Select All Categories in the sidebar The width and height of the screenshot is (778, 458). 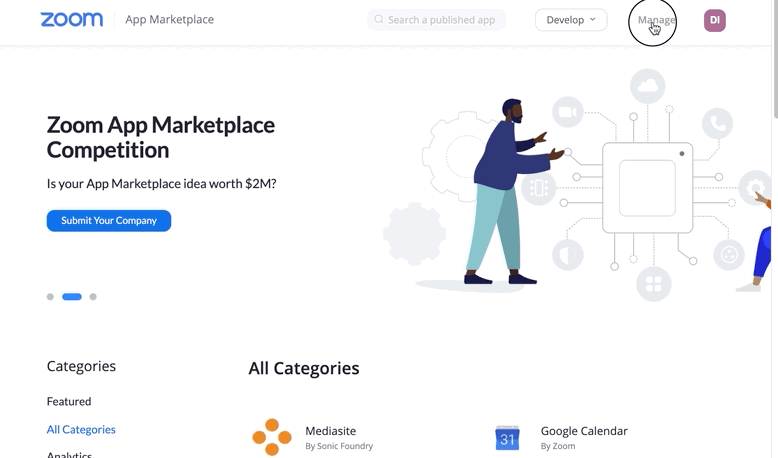click(81, 429)
